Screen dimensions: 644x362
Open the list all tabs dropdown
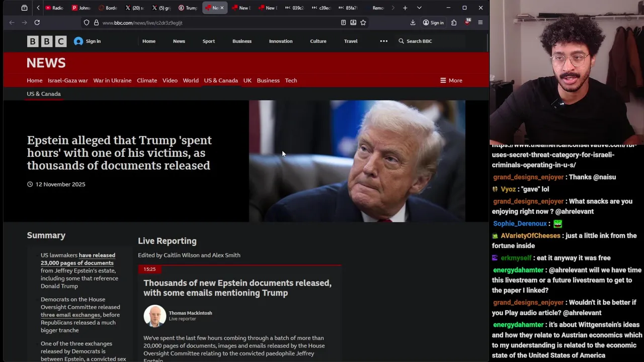419,8
